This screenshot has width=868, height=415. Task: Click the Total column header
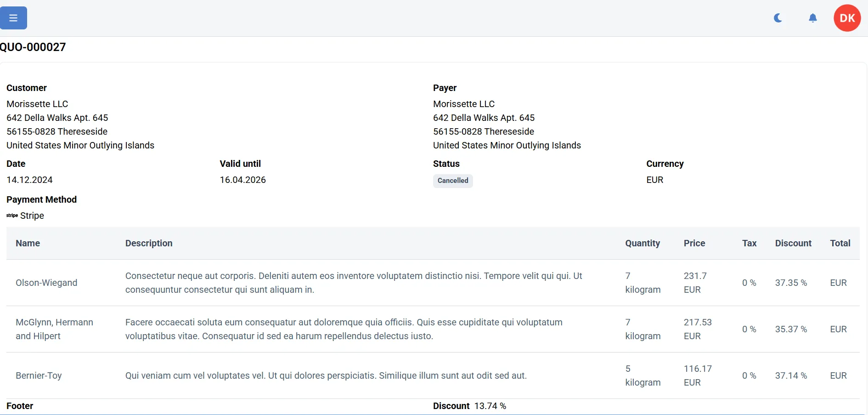pos(840,243)
